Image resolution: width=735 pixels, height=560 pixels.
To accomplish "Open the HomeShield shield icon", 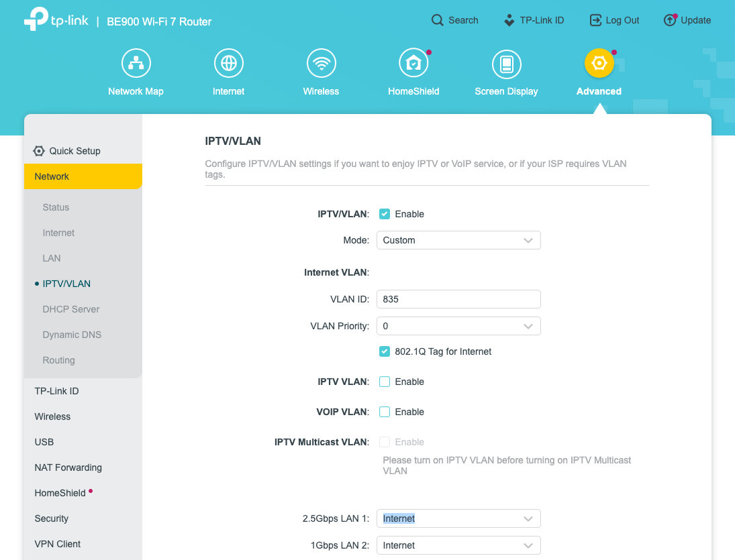I will (x=413, y=63).
